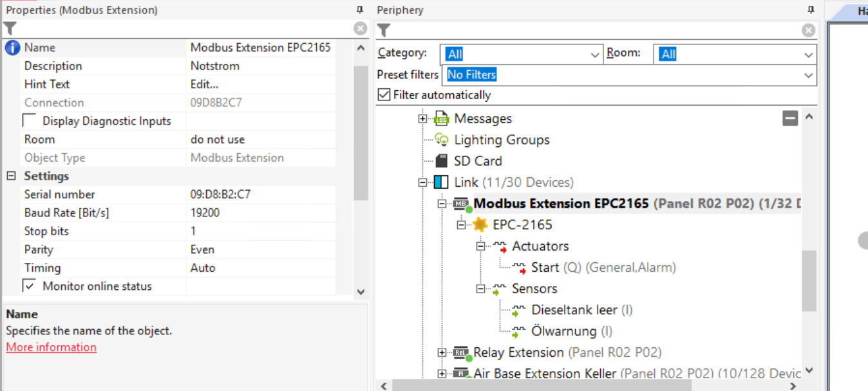This screenshot has width=868, height=391.
Task: Click the Periphery horizontal scrollbar
Action: [541, 385]
